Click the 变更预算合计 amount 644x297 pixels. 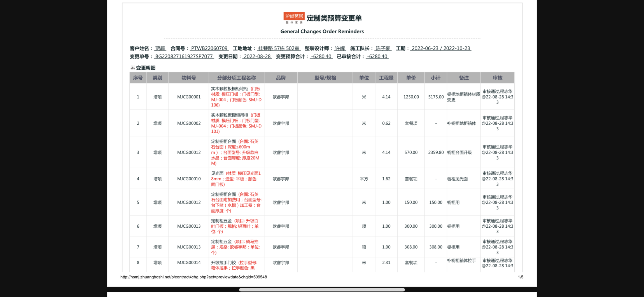point(321,56)
